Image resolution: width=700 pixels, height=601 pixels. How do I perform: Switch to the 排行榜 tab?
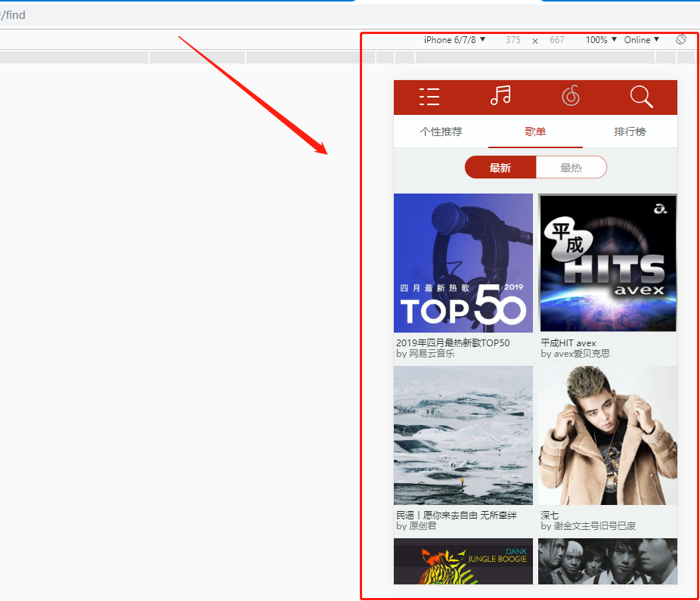tap(630, 132)
